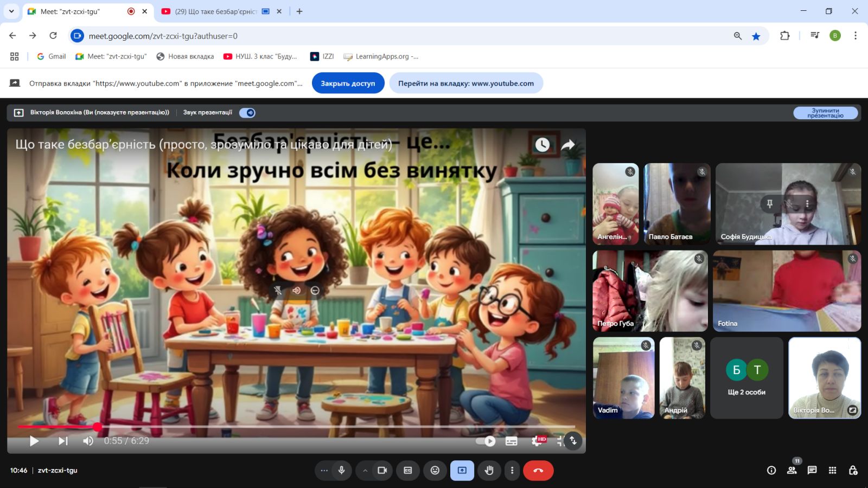Open Chrome menu three dots
This screenshot has width=868, height=488.
856,36
